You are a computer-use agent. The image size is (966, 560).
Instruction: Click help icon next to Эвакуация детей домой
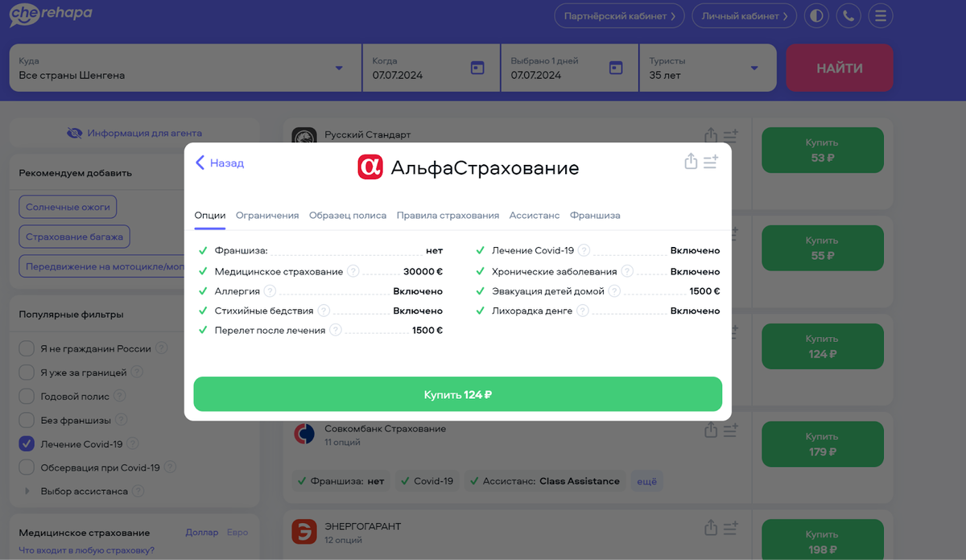(x=614, y=291)
